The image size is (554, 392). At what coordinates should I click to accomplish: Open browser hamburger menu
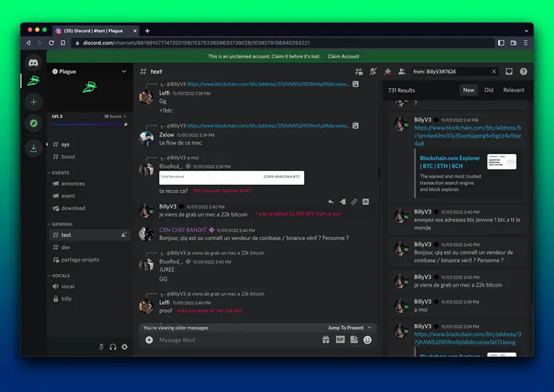tap(526, 43)
